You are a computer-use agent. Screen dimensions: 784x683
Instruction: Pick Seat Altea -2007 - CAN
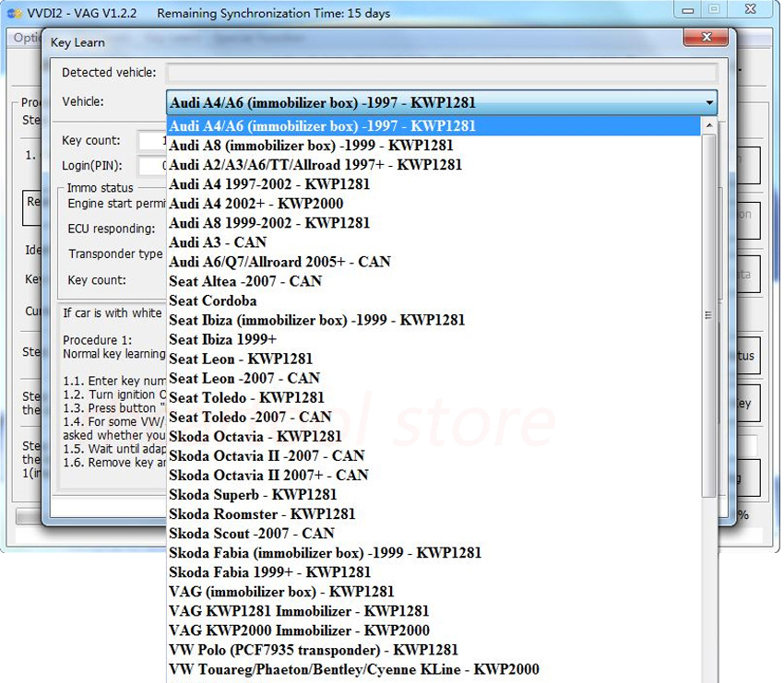[434, 281]
